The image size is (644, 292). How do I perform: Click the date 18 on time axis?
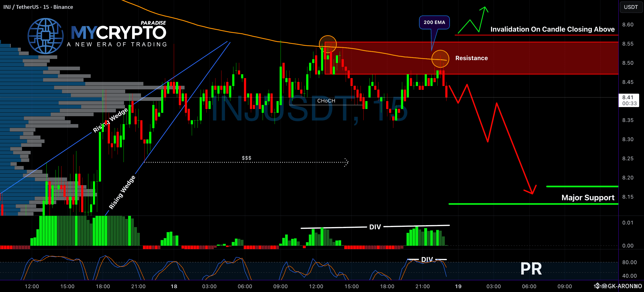click(174, 286)
